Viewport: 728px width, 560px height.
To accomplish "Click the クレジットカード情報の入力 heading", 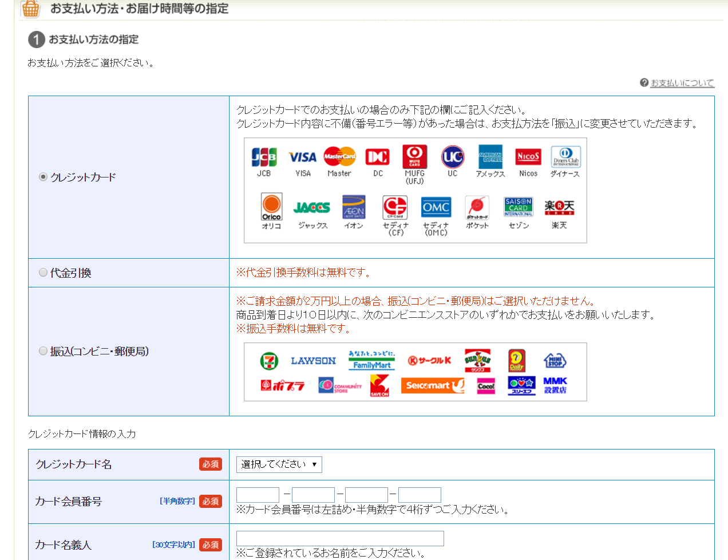I will point(82,434).
